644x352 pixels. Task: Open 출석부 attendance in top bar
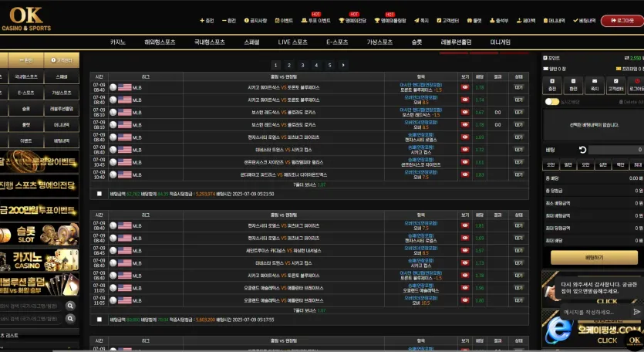point(499,21)
